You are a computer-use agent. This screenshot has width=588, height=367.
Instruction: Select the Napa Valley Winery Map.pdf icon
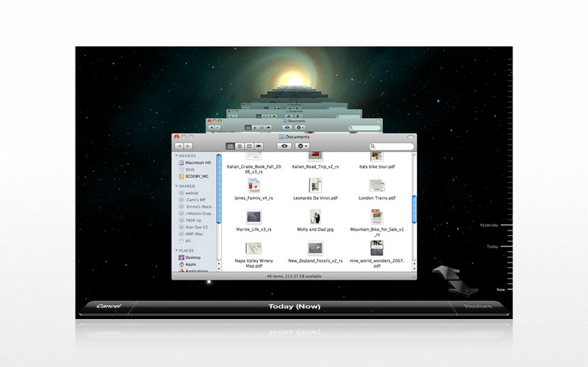click(x=254, y=248)
